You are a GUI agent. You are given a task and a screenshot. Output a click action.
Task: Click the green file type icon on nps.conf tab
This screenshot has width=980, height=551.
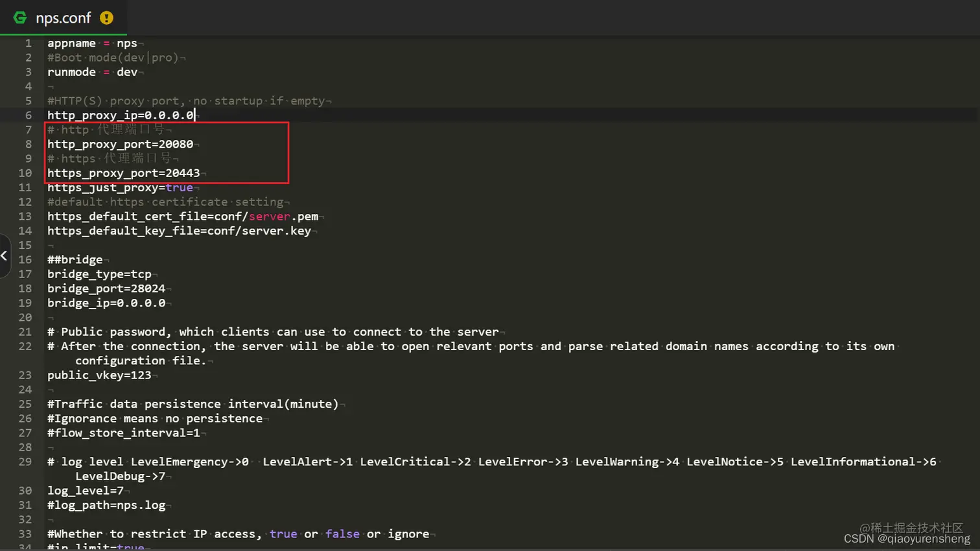click(20, 18)
